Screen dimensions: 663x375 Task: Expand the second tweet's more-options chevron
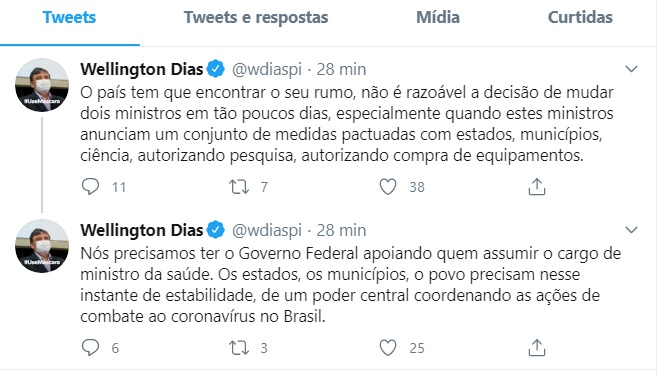[631, 230]
